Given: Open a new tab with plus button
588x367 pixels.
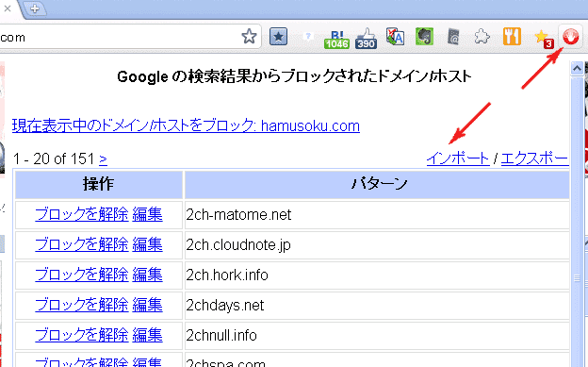Looking at the screenshot, I should (35, 8).
